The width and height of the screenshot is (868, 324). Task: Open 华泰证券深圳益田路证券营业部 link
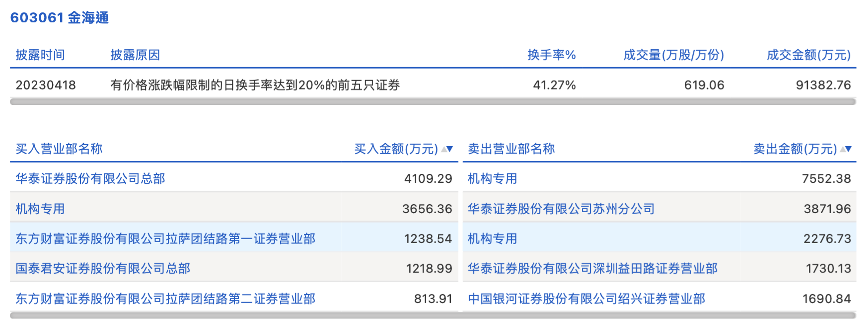pyautogui.click(x=592, y=269)
